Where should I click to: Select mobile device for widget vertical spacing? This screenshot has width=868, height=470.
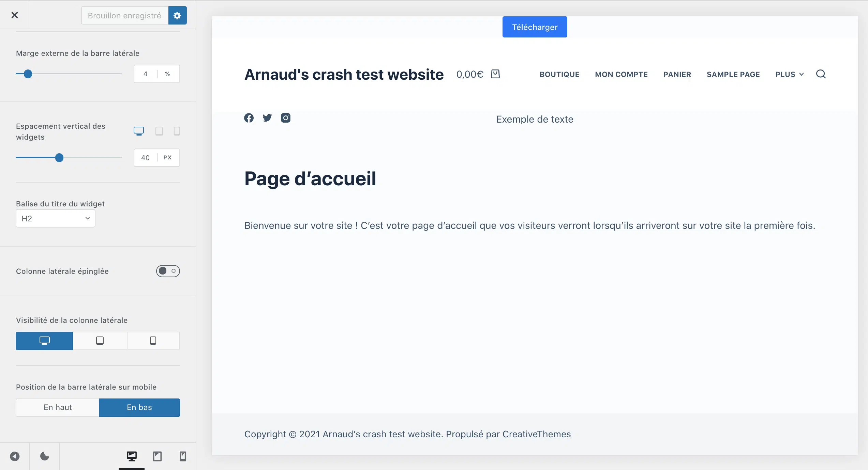(177, 131)
